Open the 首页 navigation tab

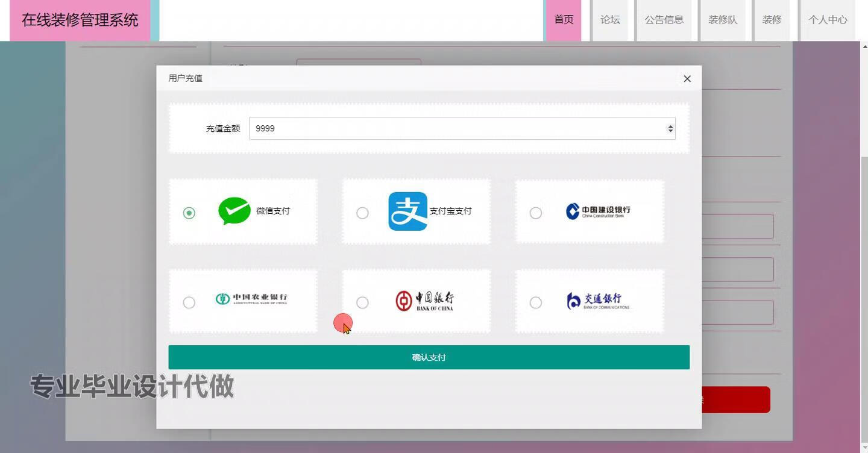pos(564,20)
